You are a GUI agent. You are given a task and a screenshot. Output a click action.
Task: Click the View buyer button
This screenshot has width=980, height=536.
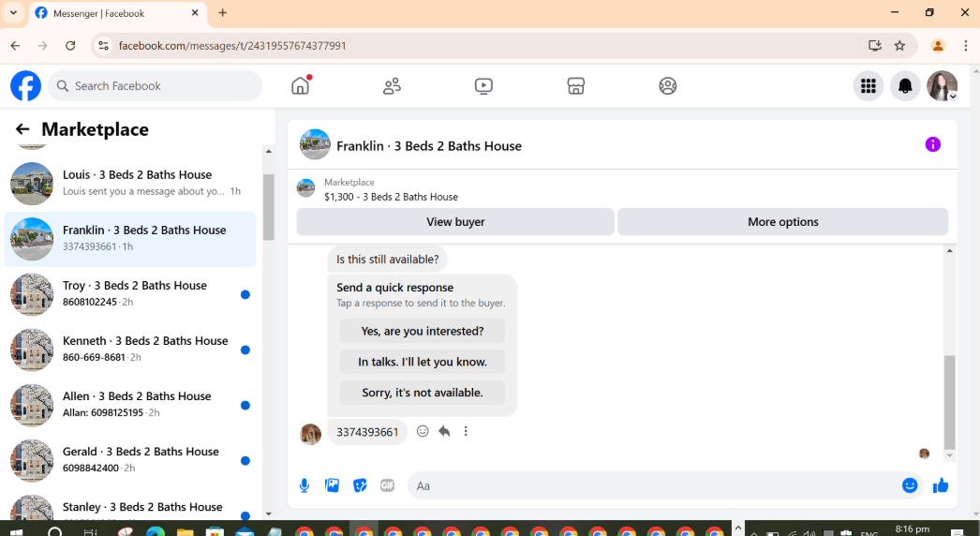click(x=455, y=221)
